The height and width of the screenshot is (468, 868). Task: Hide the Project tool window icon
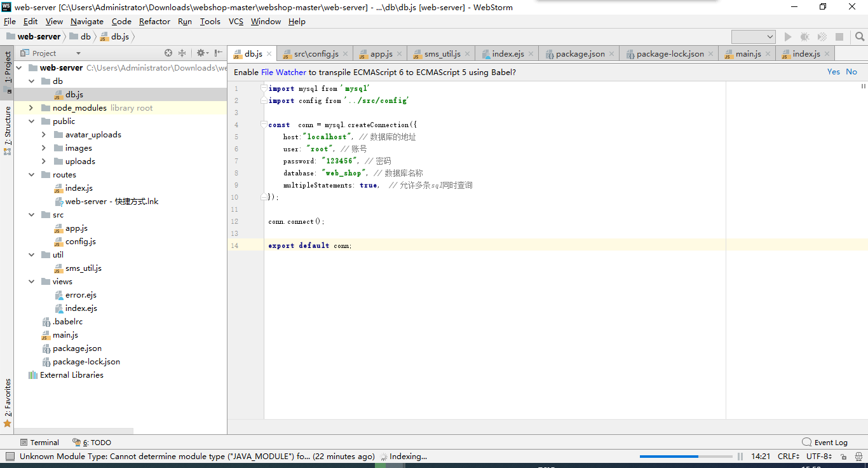click(219, 53)
